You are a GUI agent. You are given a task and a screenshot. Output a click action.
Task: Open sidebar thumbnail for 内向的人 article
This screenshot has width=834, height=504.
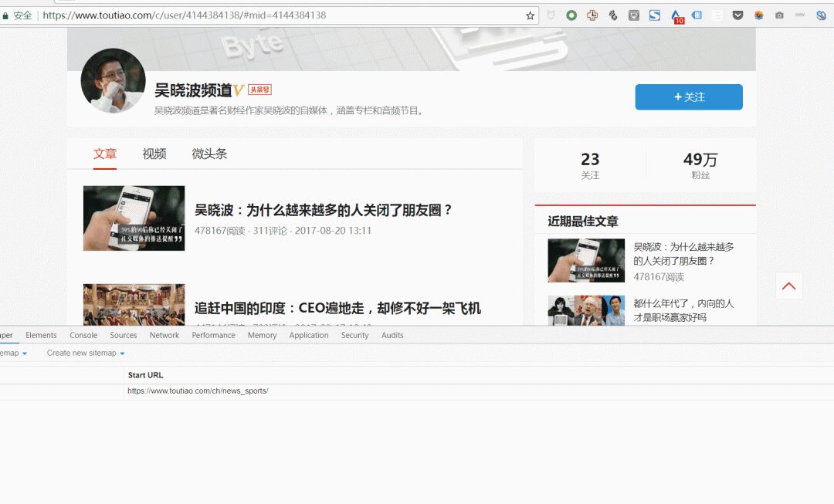pyautogui.click(x=586, y=310)
